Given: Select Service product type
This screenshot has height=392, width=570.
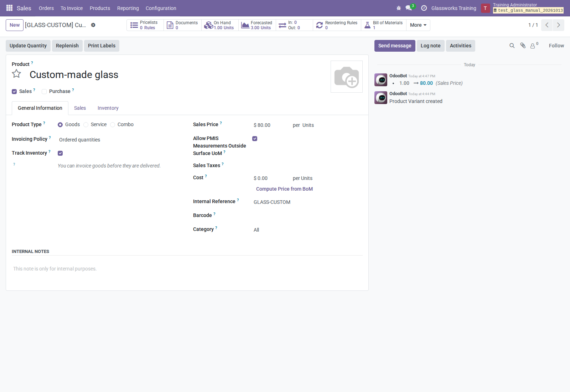Looking at the screenshot, I should tap(86, 125).
